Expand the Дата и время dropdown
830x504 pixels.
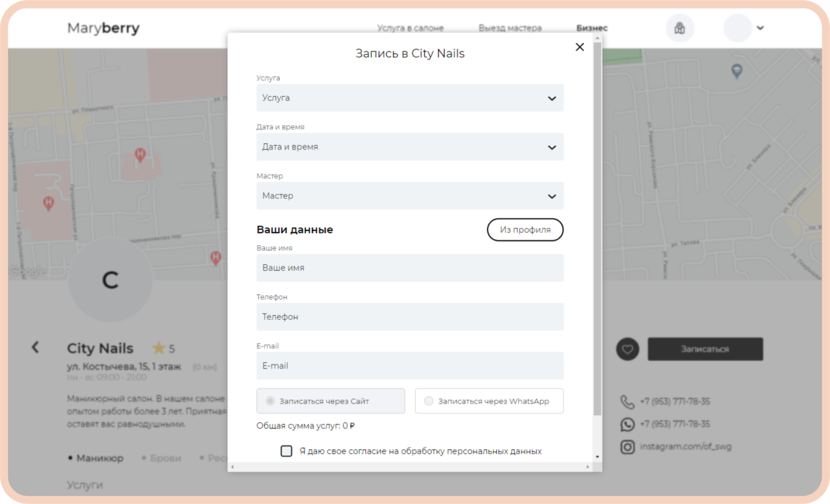click(x=410, y=147)
